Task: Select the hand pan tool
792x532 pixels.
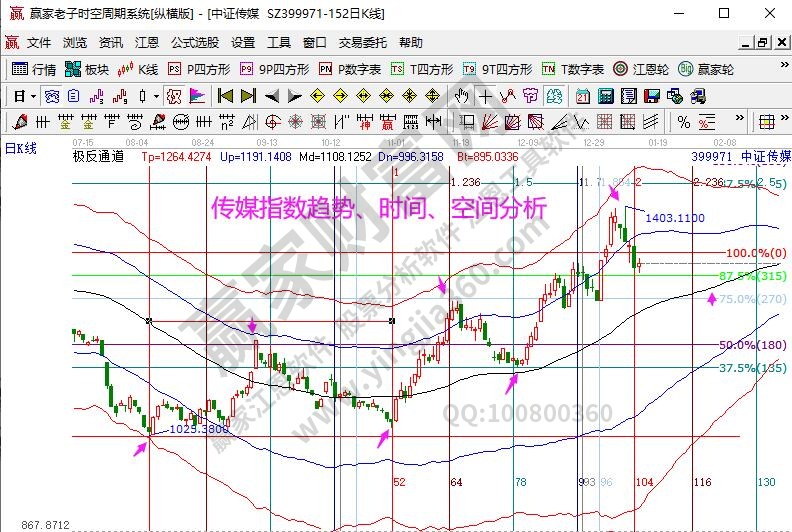Action: (461, 96)
